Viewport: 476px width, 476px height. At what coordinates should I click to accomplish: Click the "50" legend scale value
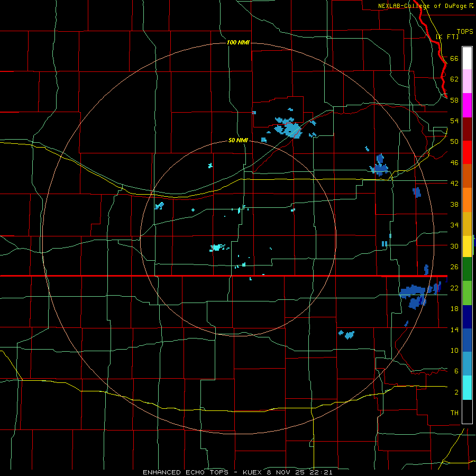click(454, 141)
